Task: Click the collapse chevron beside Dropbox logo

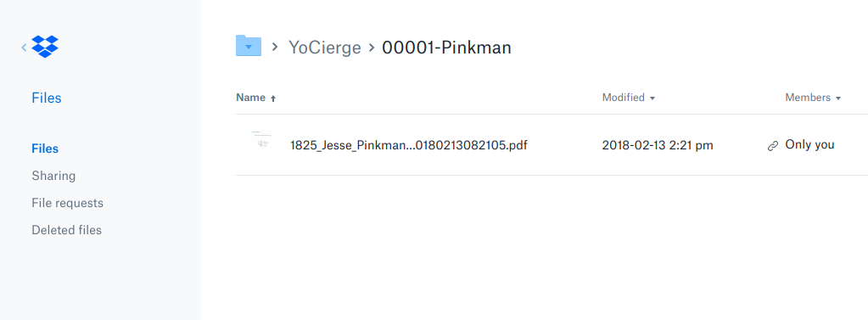Action: pos(24,47)
